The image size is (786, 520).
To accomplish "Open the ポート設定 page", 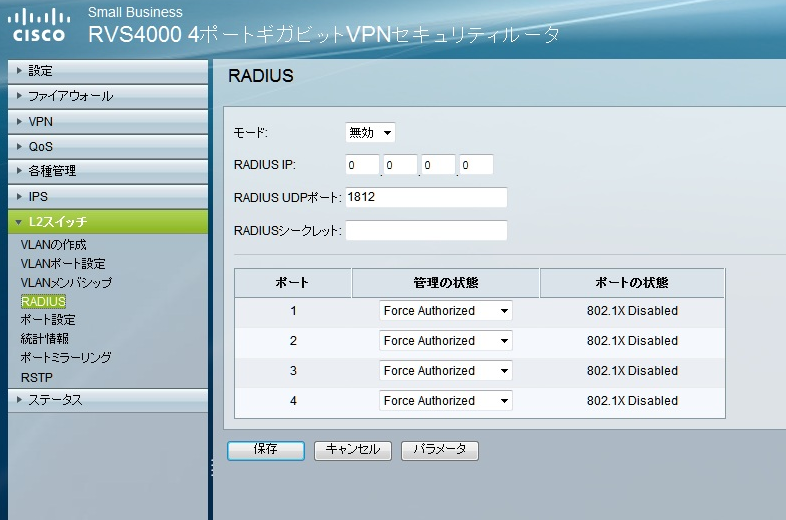I will tap(48, 320).
